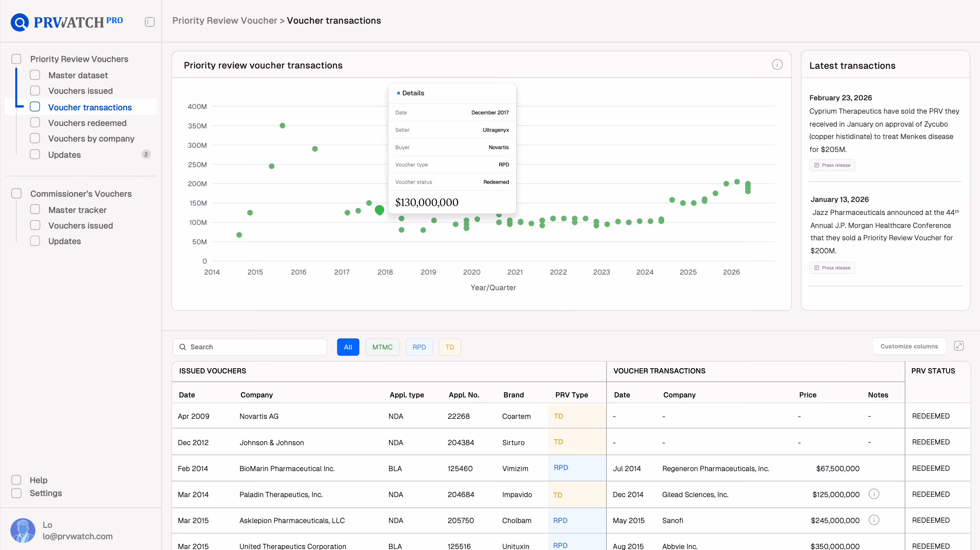The height and width of the screenshot is (550, 980).
Task: Open the chart info icon
Action: pyautogui.click(x=777, y=65)
